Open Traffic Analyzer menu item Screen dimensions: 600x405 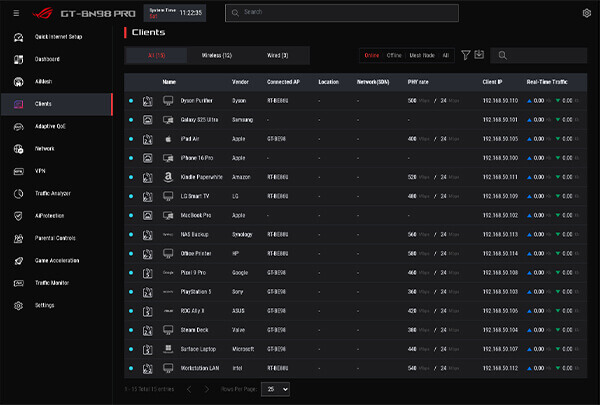click(57, 194)
